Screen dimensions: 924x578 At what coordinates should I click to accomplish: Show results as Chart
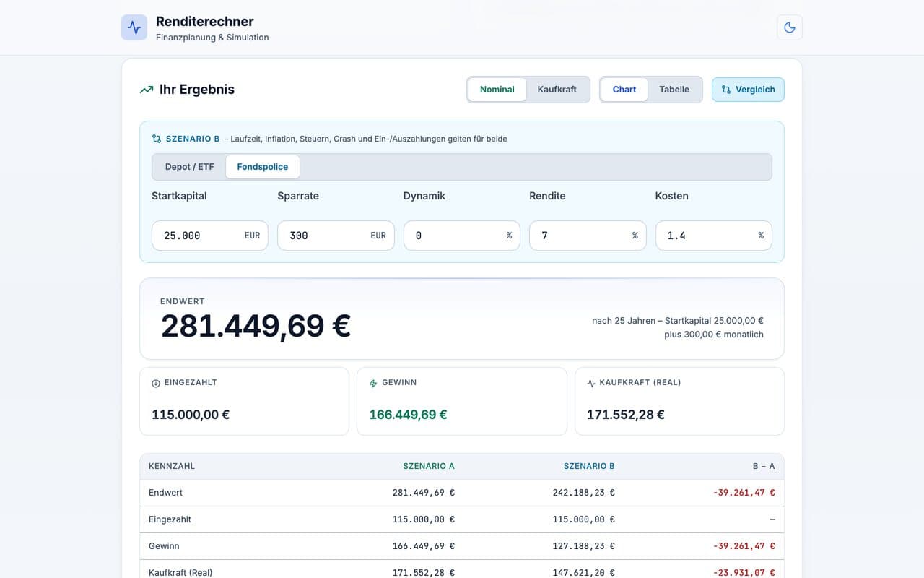624,90
